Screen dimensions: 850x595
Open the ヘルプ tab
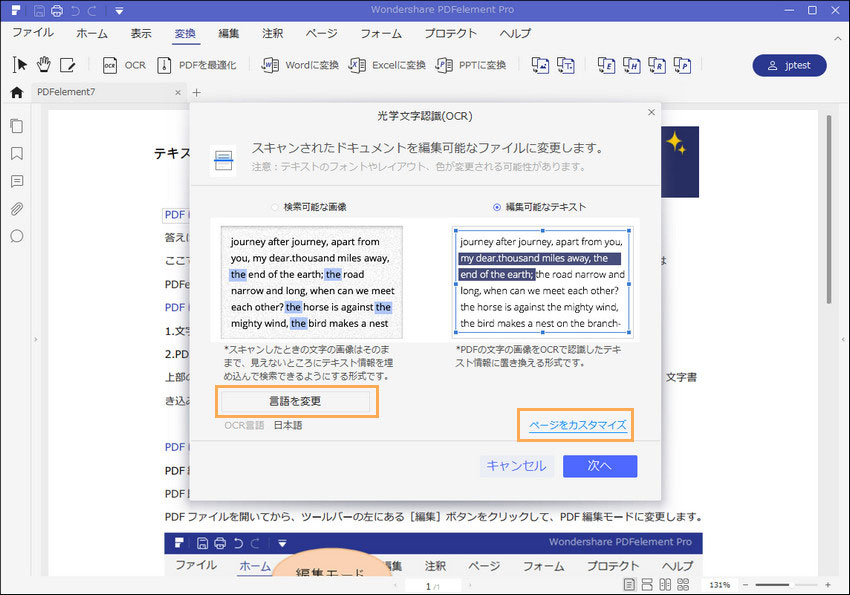515,34
